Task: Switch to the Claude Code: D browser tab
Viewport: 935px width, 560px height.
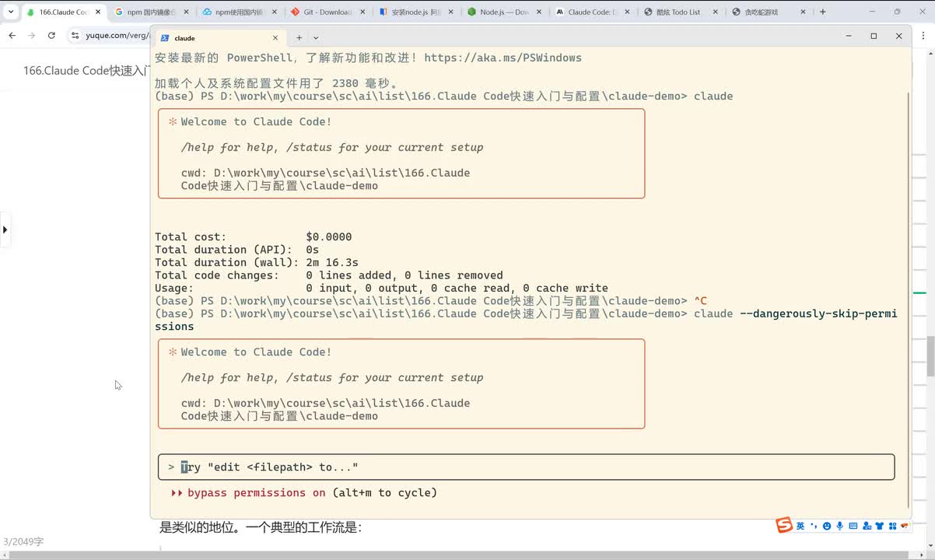Action: (591, 12)
